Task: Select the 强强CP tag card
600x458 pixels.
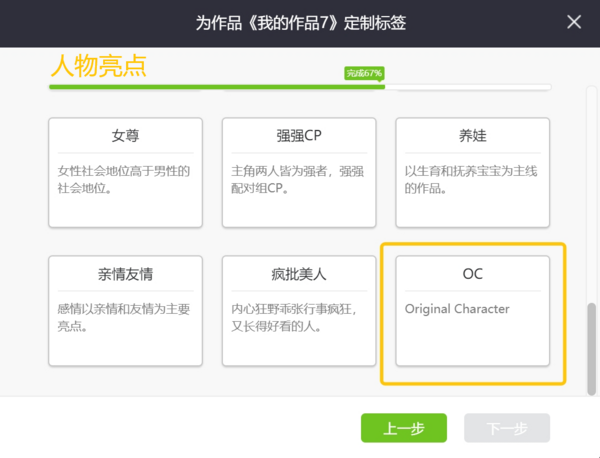Action: coord(299,171)
